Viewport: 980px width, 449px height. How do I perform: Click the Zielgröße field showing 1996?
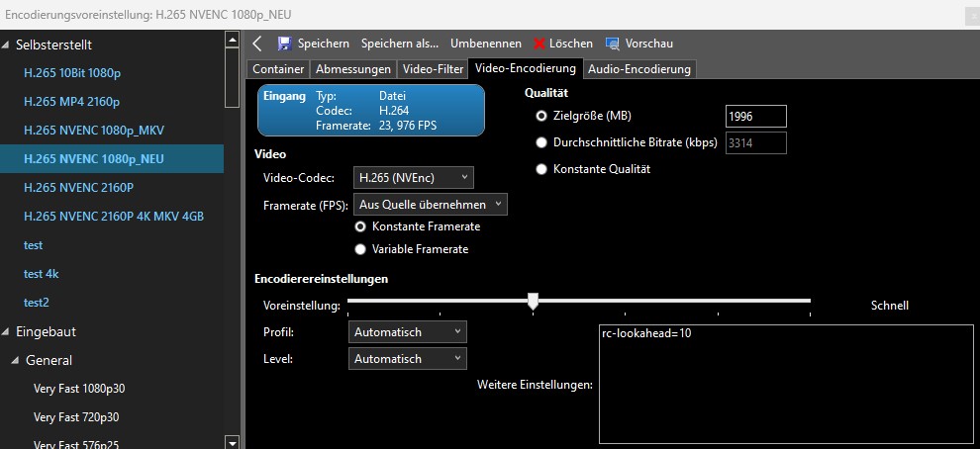[755, 116]
